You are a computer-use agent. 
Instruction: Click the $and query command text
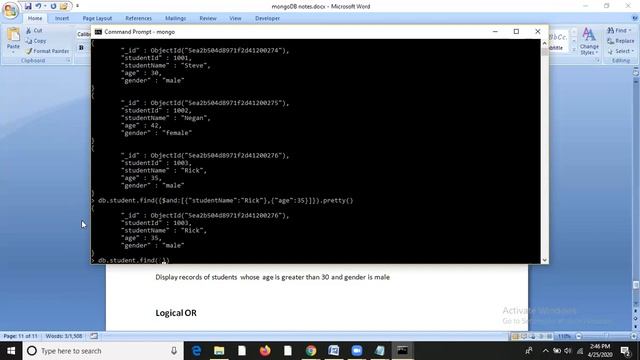[x=225, y=200]
